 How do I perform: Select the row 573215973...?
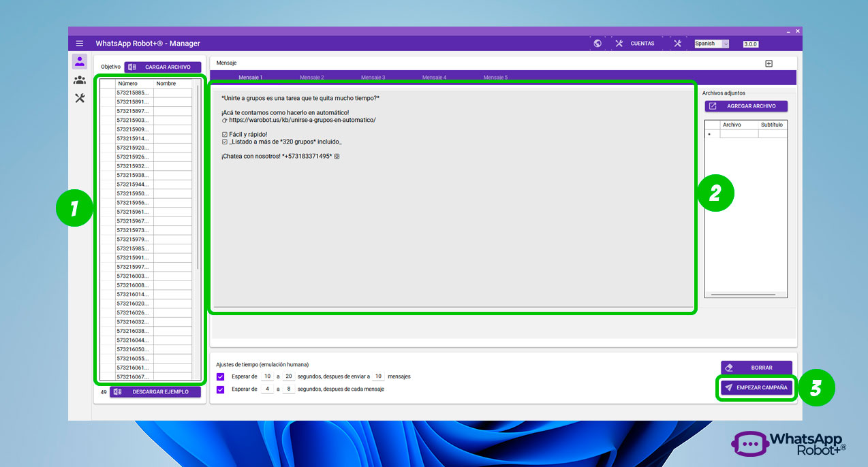(146, 231)
